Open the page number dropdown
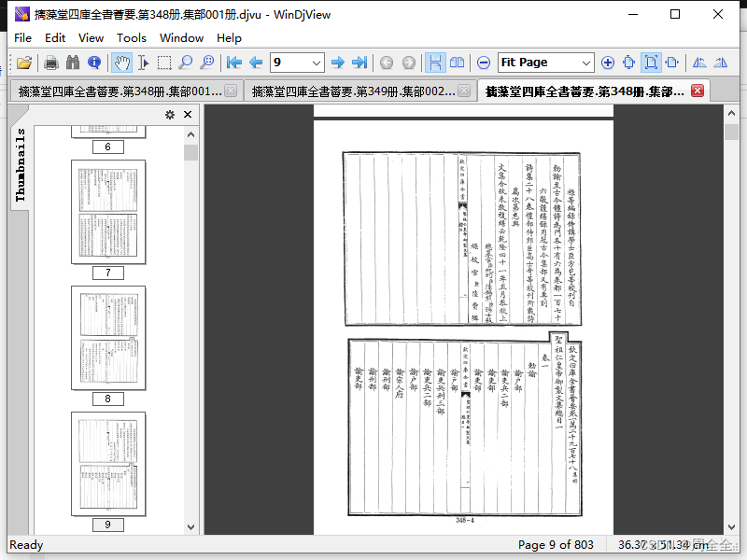 click(316, 63)
